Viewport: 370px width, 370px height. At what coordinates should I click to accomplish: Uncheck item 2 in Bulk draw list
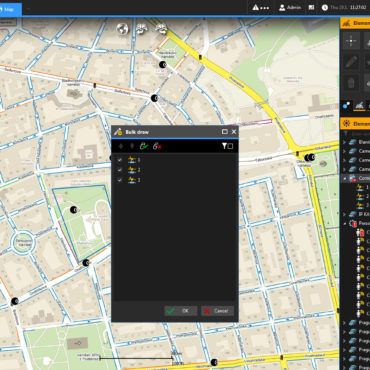point(120,170)
